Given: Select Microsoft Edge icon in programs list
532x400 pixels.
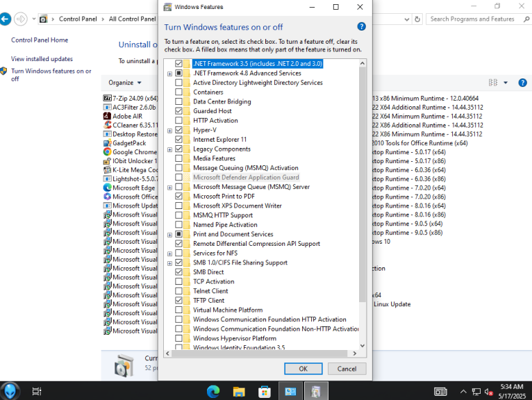Looking at the screenshot, I should point(107,187).
